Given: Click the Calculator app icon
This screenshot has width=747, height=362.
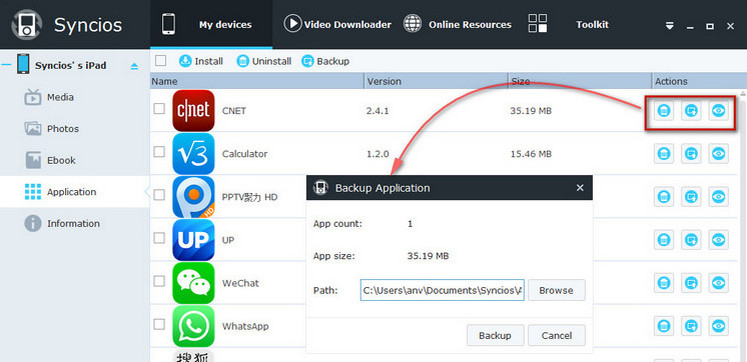Looking at the screenshot, I should [x=193, y=154].
